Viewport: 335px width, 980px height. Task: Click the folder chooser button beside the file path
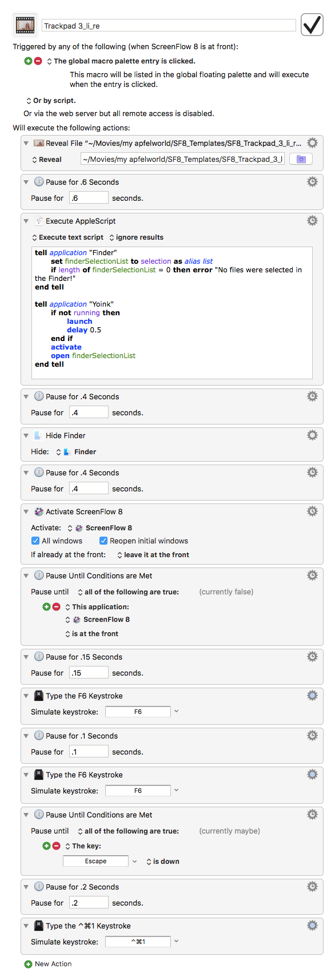(x=301, y=159)
